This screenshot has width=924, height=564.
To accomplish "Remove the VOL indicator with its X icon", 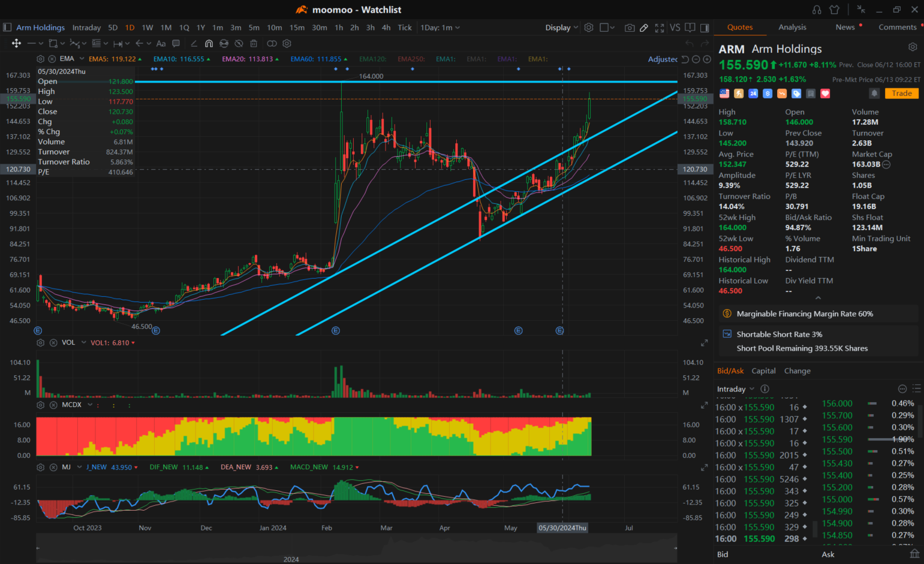I will 53,343.
